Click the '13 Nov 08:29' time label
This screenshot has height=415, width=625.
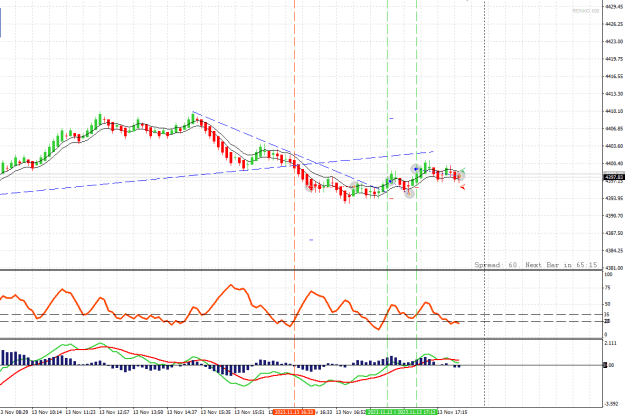14,412
